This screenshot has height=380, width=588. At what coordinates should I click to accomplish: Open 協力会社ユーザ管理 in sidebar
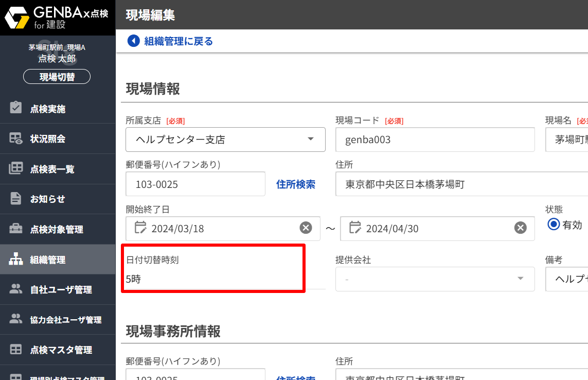coord(58,320)
